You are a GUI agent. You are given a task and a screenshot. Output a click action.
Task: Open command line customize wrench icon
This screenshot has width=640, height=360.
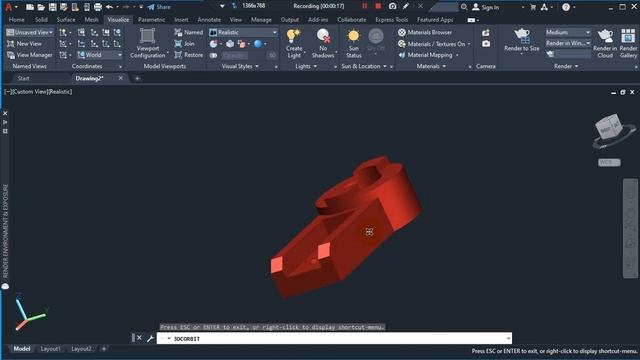150,338
